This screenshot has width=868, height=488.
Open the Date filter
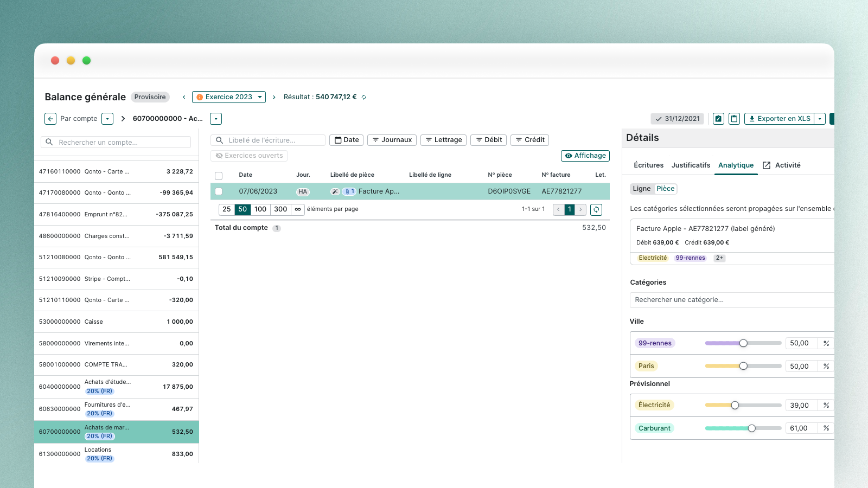[346, 140]
